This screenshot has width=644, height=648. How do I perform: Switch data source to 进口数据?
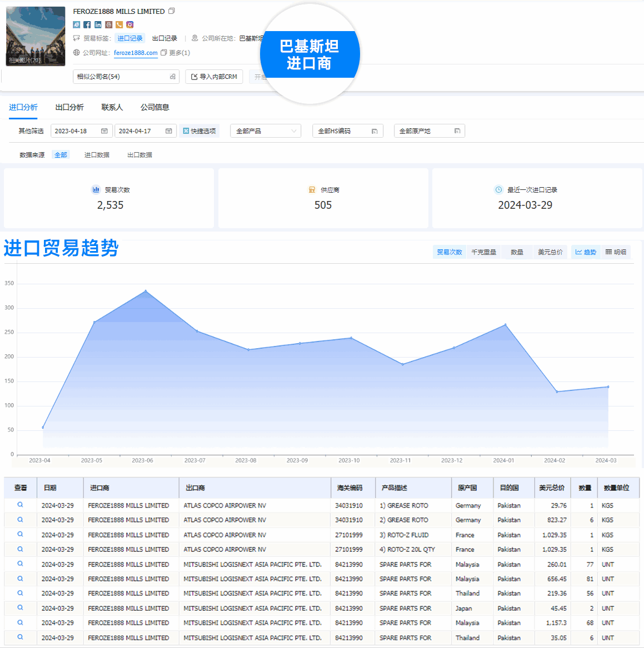(x=97, y=154)
